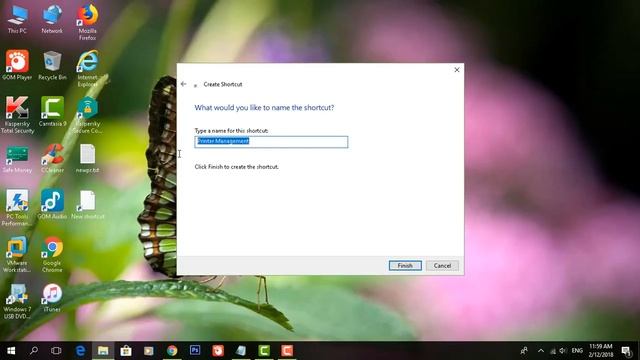This screenshot has width=640, height=360.
Task: Launch Mozilla Firefox from desktop
Action: pyautogui.click(x=87, y=22)
